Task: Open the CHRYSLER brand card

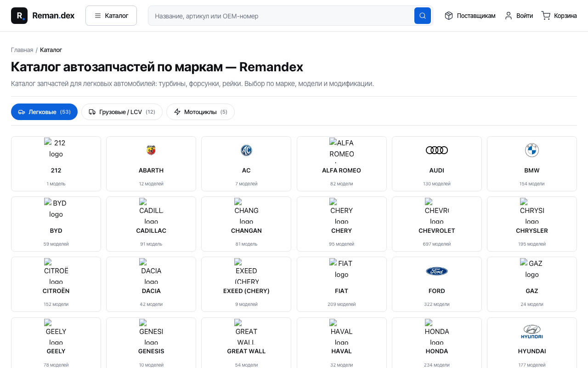Action: (x=532, y=224)
